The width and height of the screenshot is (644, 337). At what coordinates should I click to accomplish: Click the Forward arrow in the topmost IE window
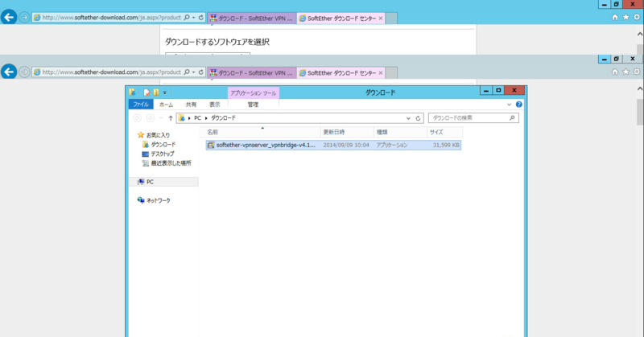(24, 18)
